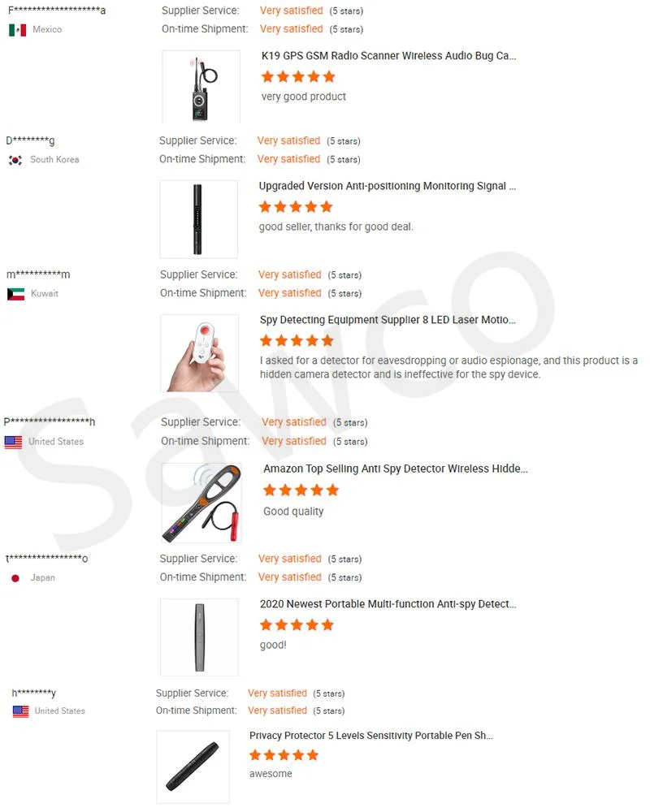Click the Japan flag icon

[15, 578]
